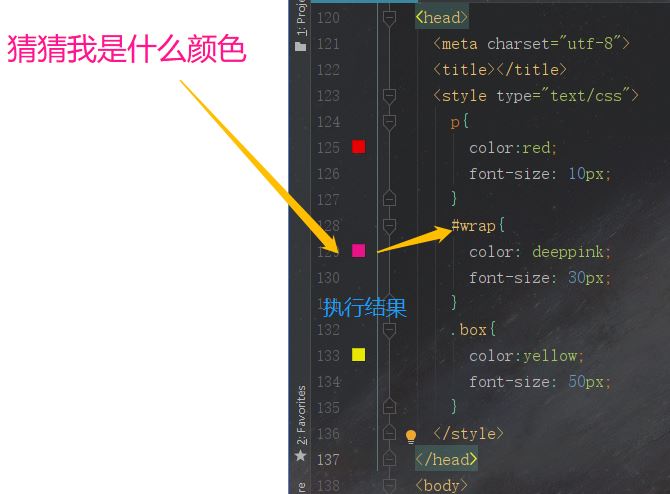
Task: Click the deeppink gutter swatch by #wrap color
Action: [359, 250]
